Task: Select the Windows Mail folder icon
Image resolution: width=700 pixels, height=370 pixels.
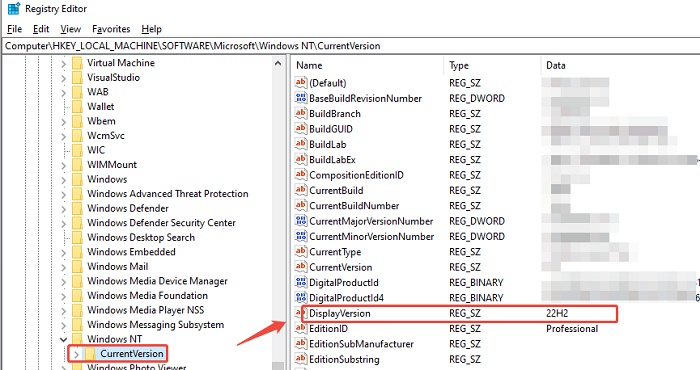Action: [x=77, y=266]
